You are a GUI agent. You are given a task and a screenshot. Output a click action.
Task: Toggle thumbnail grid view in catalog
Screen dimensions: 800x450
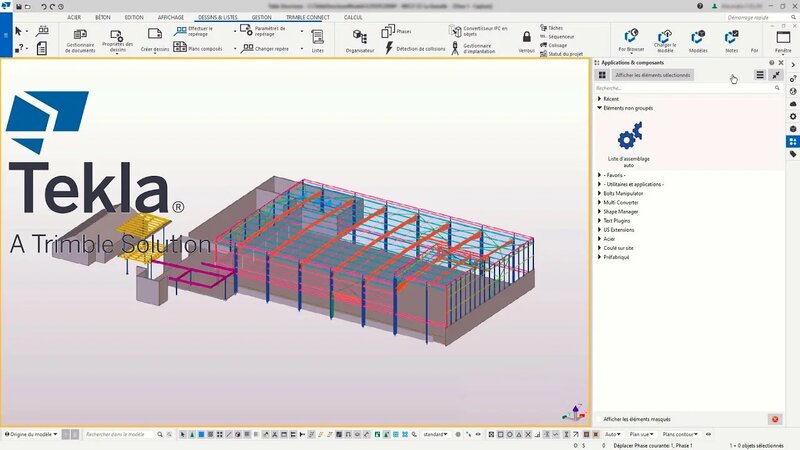(x=602, y=75)
